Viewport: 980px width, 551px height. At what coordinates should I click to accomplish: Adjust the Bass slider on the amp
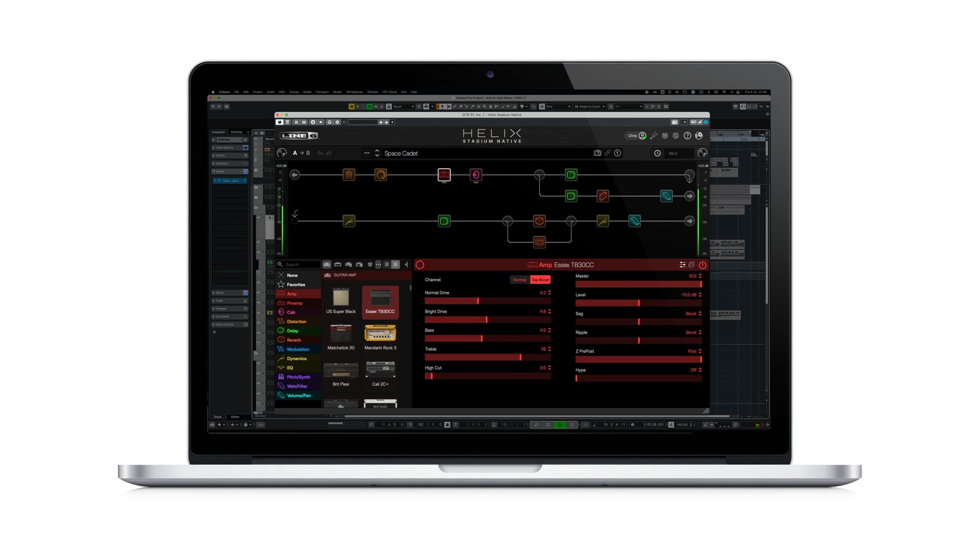click(x=488, y=339)
